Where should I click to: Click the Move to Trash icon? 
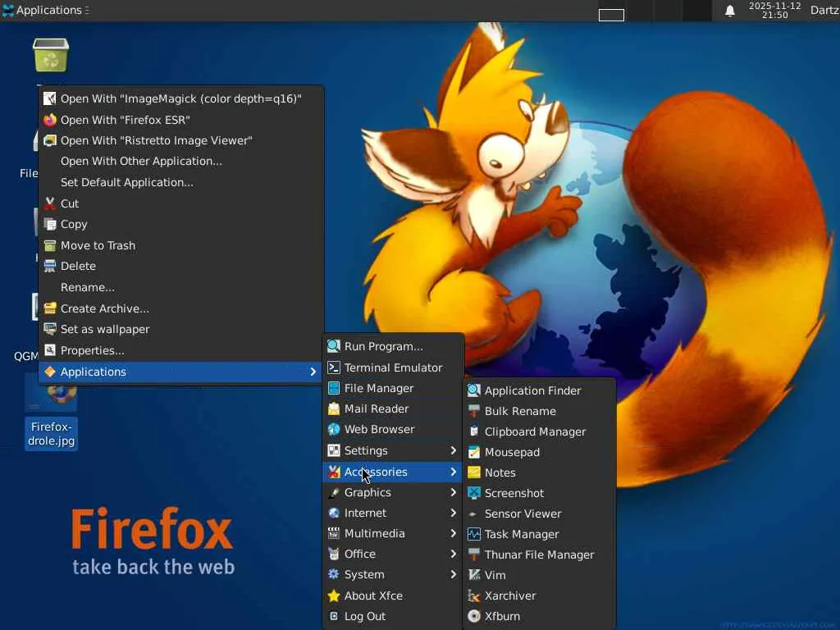point(50,245)
